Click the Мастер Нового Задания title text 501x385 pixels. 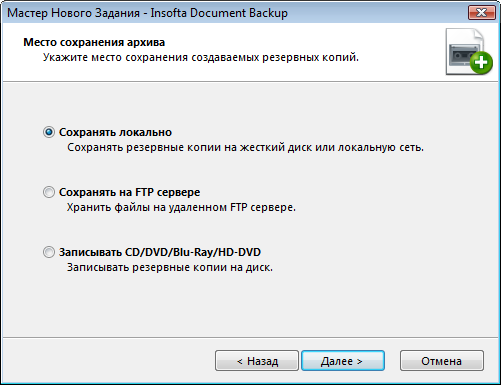pyautogui.click(x=73, y=13)
